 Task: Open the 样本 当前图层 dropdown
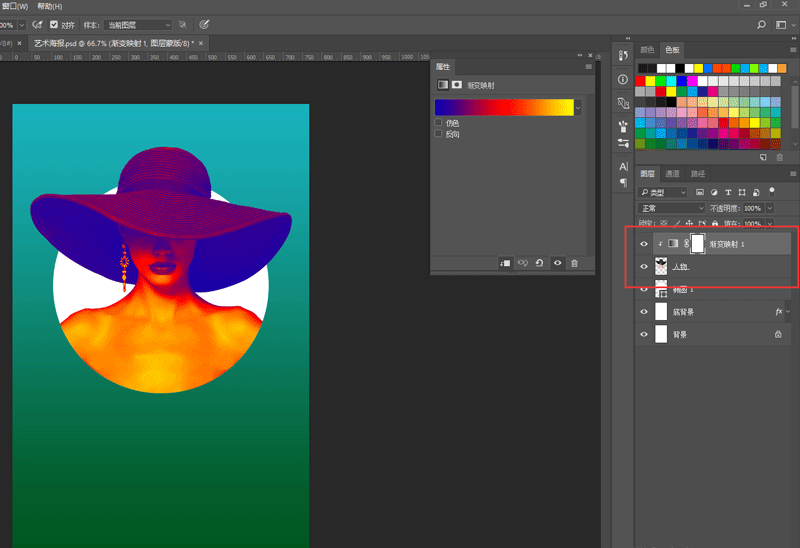(x=138, y=24)
